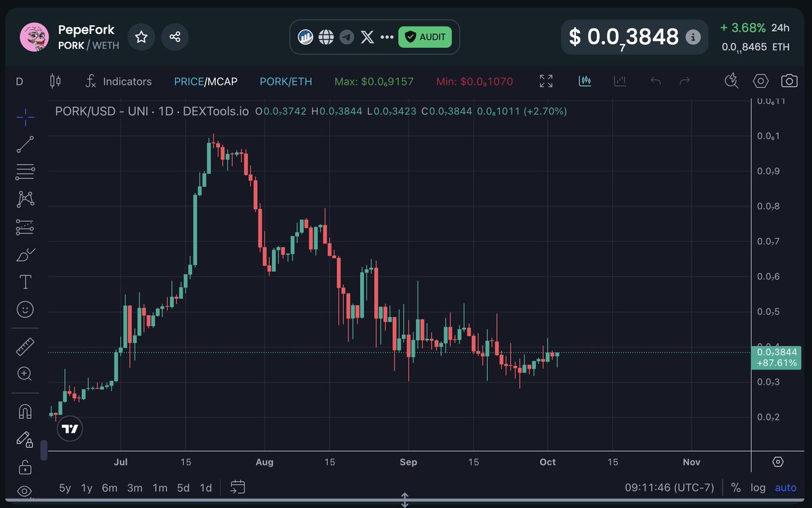
Task: Set time range to 5y
Action: (x=65, y=488)
